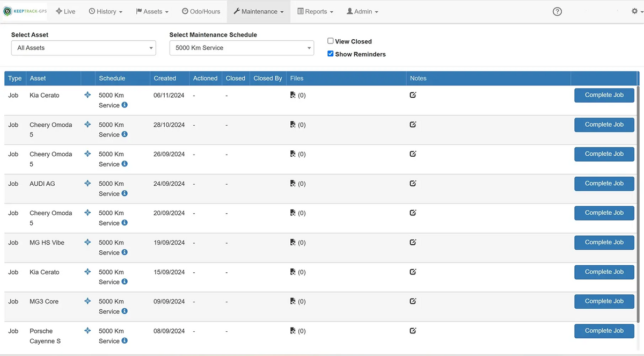Click the table's vertical scrollbar
The image size is (644, 356).
pos(638,204)
